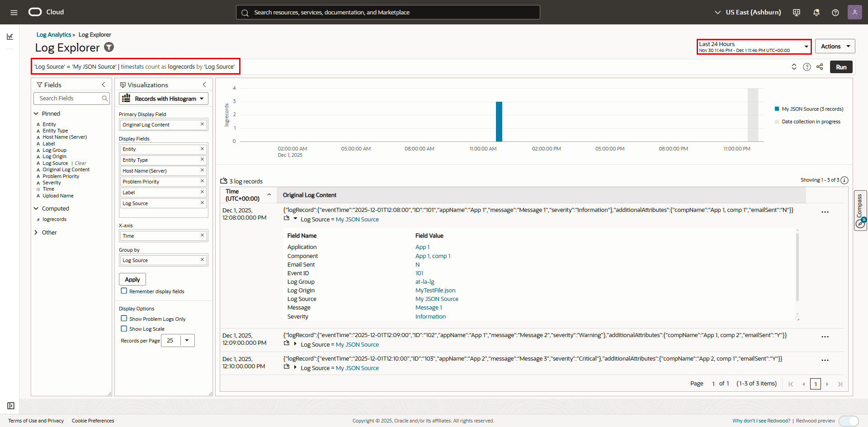The height and width of the screenshot is (427, 868).
Task: Expand the Other fields section
Action: [36, 232]
